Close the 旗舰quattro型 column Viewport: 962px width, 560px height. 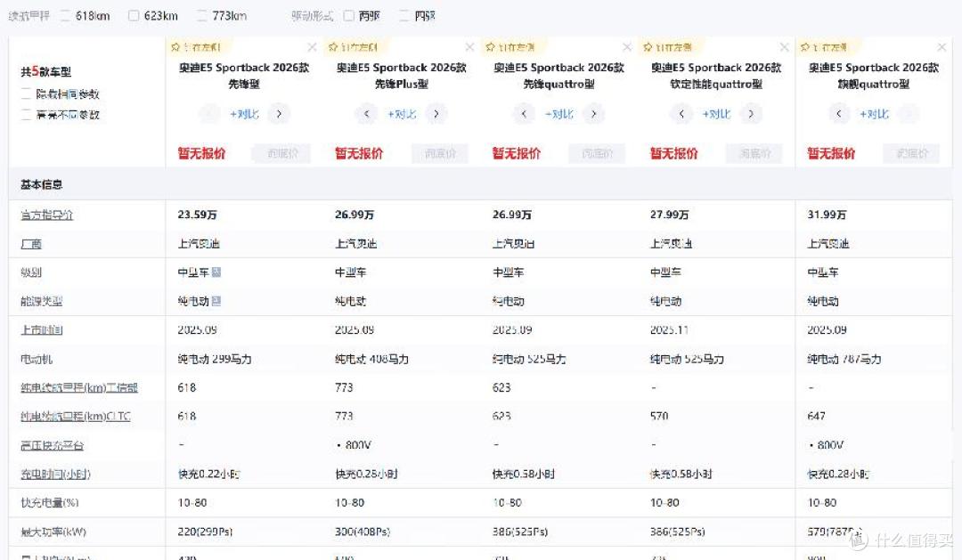(942, 47)
